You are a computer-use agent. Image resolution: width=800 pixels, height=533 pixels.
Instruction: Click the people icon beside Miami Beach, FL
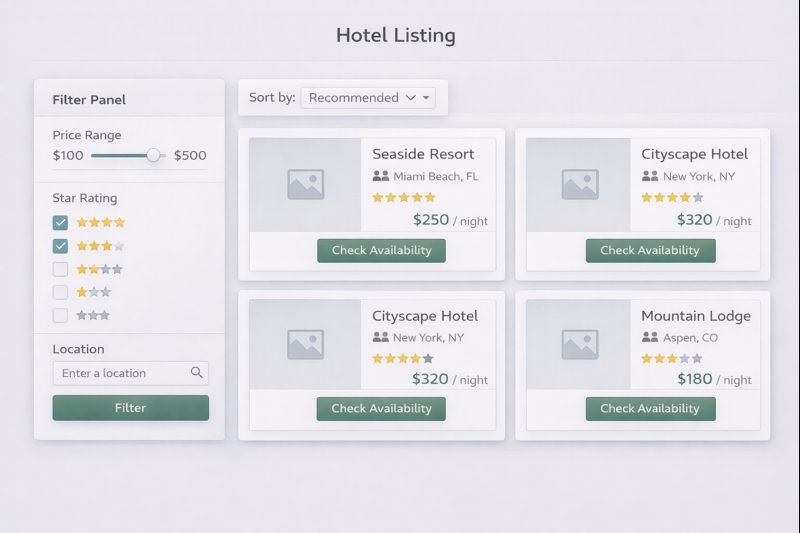[x=381, y=176]
